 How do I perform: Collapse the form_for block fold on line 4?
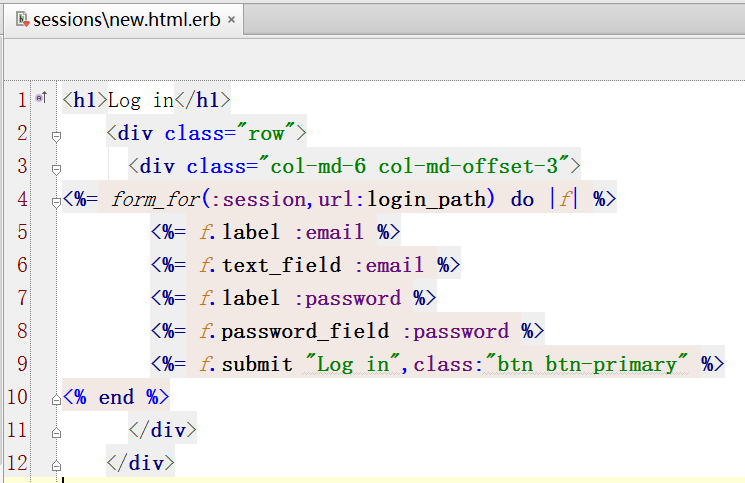(57, 203)
